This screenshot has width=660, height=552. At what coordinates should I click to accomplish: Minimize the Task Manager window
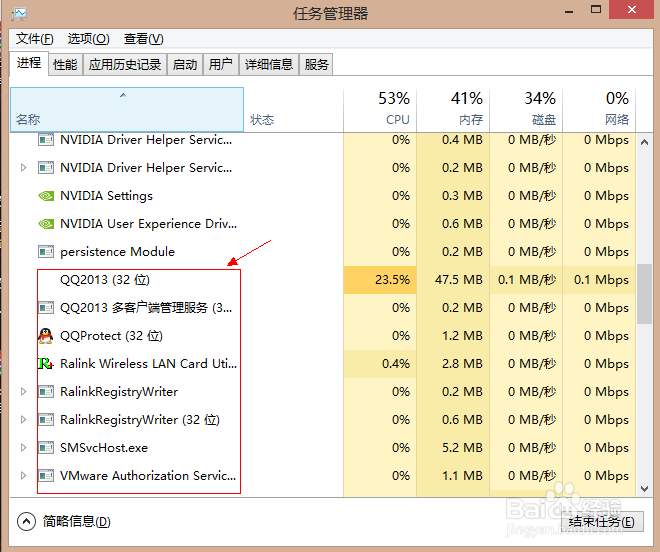tap(569, 10)
